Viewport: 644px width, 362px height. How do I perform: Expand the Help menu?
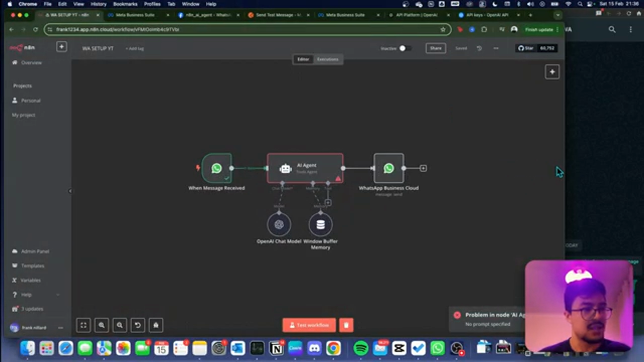pos(35,295)
